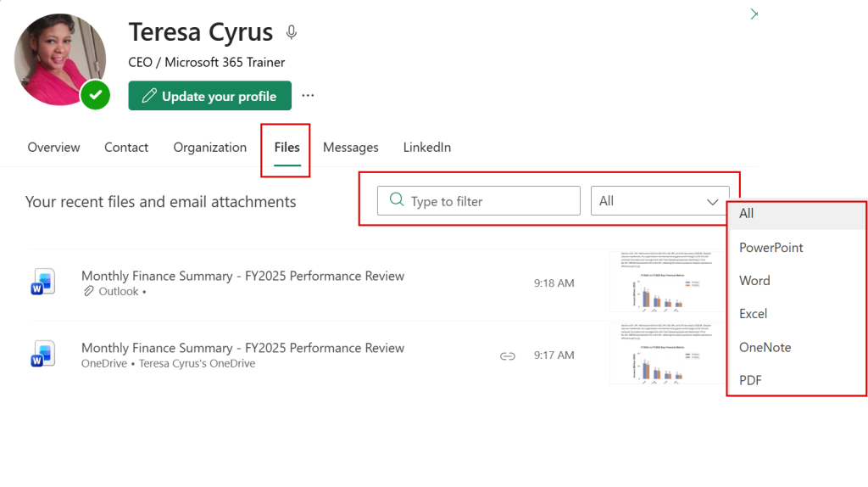Click "CEO / Microsoft 365 Trainer" job title
868x487 pixels.
point(207,62)
